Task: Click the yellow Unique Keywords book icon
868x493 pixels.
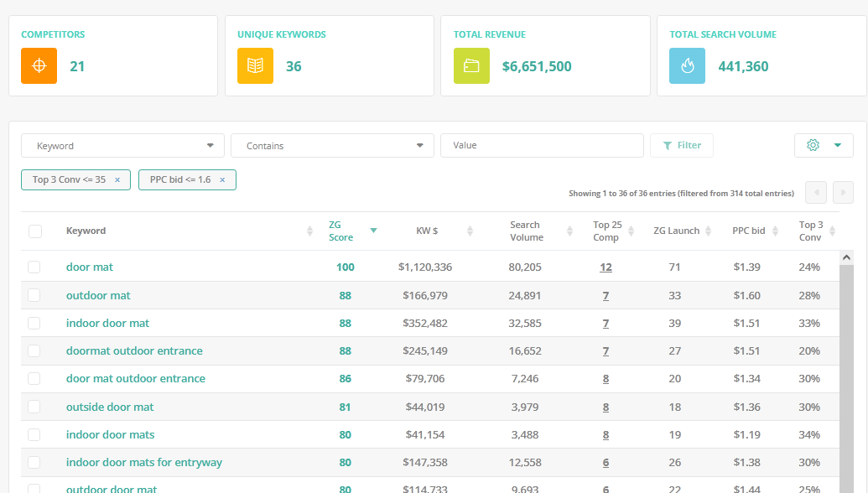Action: pyautogui.click(x=255, y=66)
